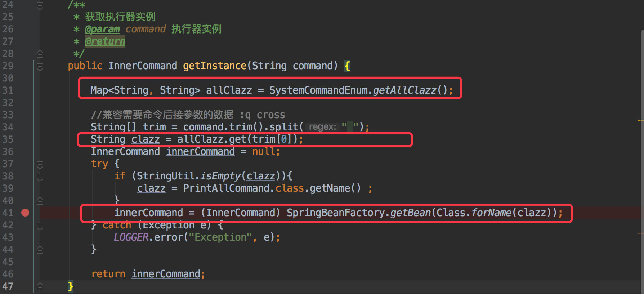Click line number 31 in the gutter
Viewport: 644px width, 294px height.
click(x=8, y=90)
